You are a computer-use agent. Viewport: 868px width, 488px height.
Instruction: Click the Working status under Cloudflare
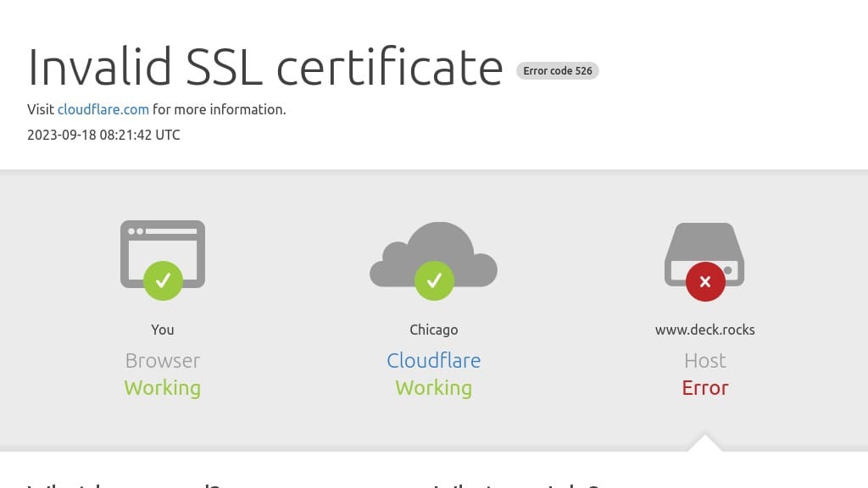tap(433, 387)
